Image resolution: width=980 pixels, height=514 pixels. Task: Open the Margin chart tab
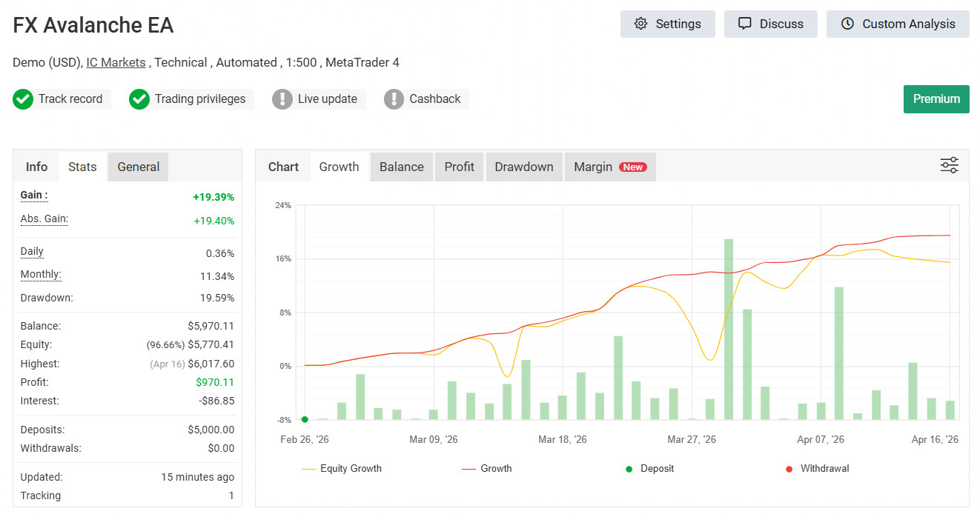[610, 167]
